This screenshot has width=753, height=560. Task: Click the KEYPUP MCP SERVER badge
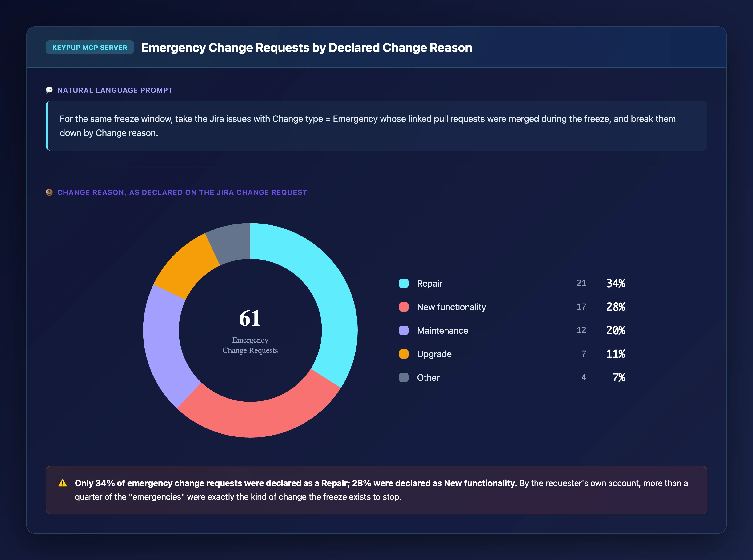[90, 48]
